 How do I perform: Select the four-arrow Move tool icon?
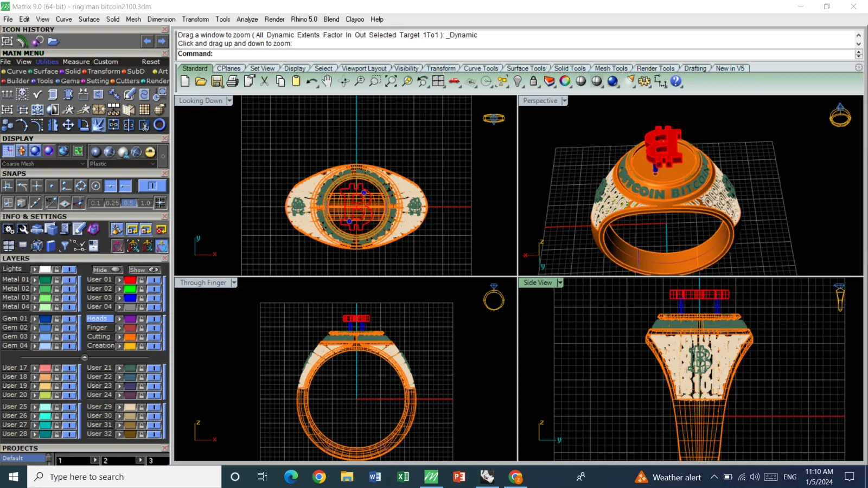point(68,125)
